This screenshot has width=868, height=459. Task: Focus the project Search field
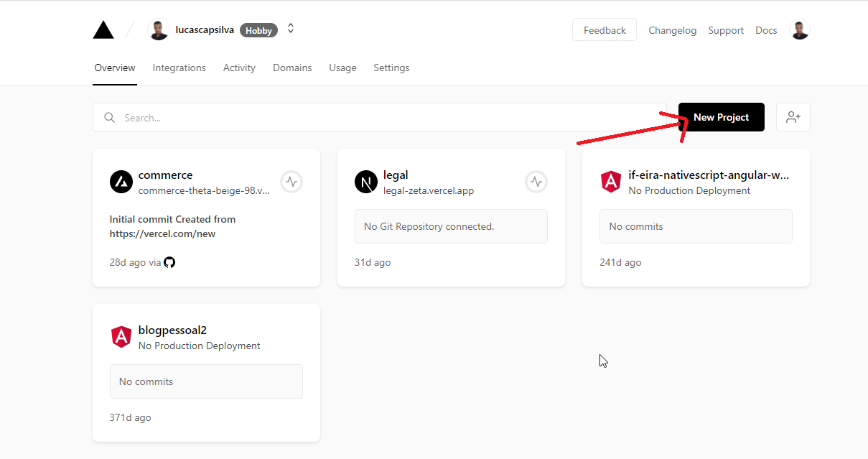coord(380,117)
